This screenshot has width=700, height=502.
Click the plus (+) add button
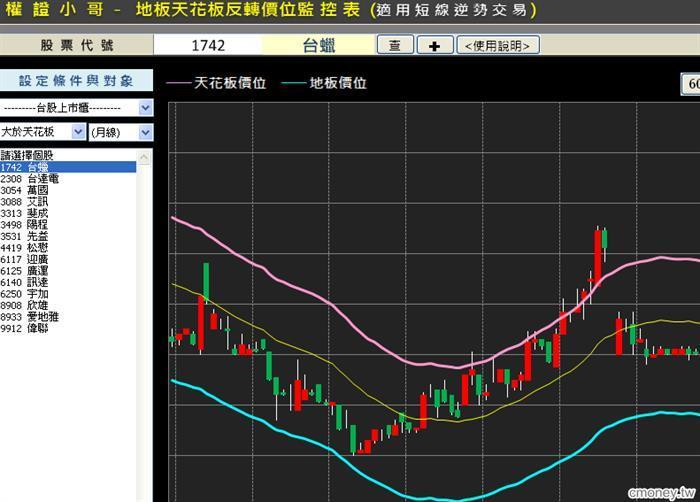coord(434,45)
